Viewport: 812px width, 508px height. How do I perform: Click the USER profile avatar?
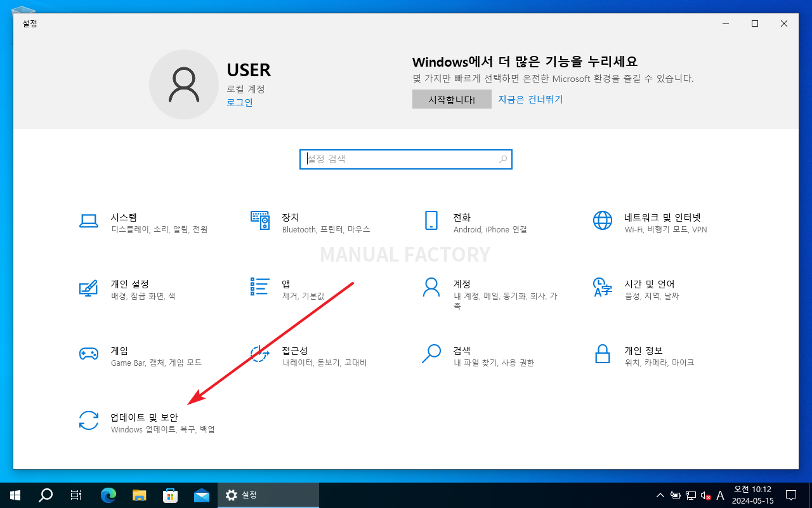[x=184, y=84]
